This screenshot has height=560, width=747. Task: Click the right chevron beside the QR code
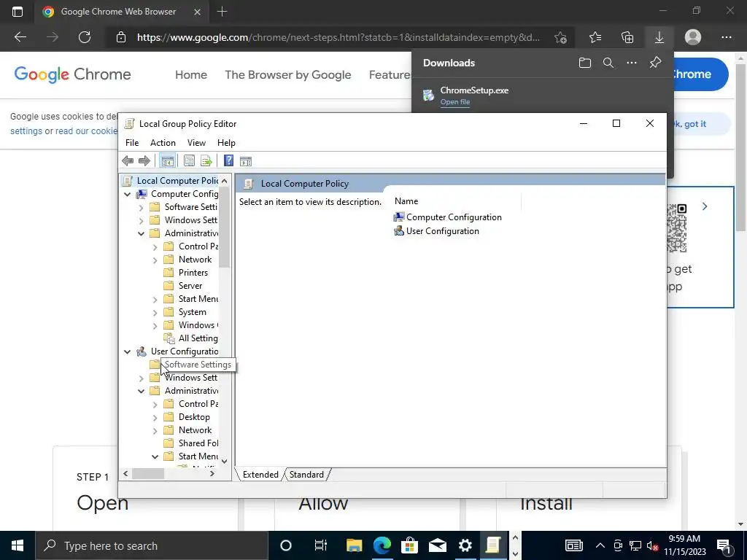[x=705, y=206]
